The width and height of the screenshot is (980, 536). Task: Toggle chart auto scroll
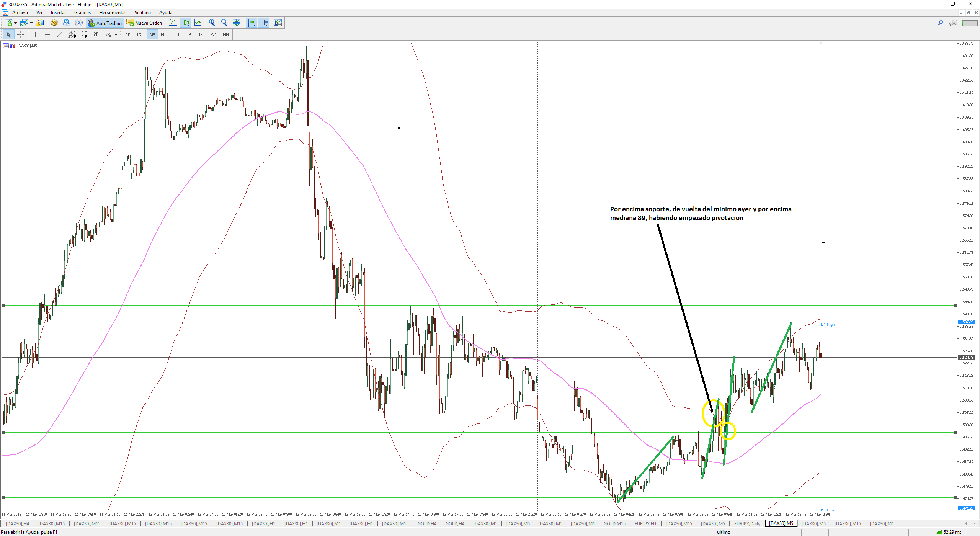252,23
